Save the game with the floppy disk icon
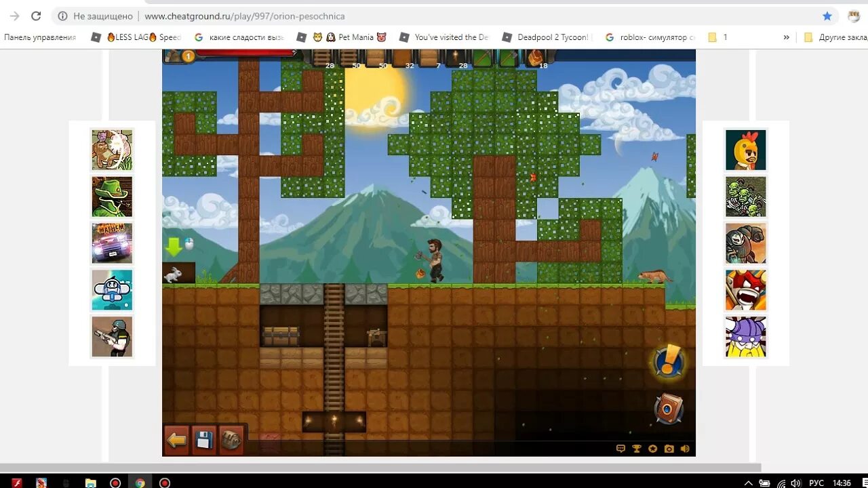 (204, 441)
